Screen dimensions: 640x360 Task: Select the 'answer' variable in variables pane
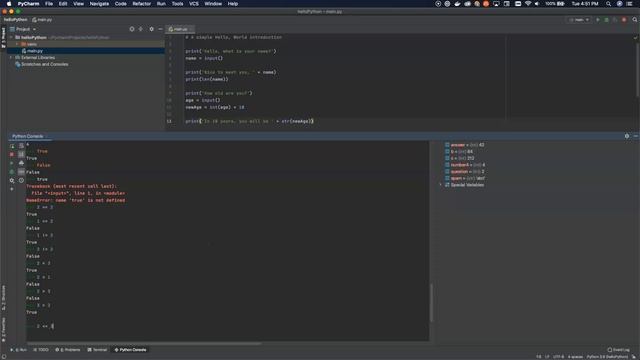[464, 145]
